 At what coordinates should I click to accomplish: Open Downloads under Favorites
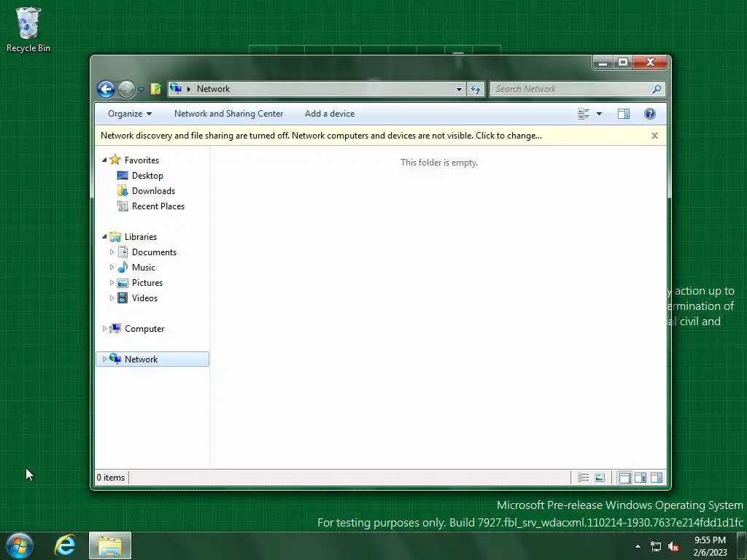pos(153,191)
